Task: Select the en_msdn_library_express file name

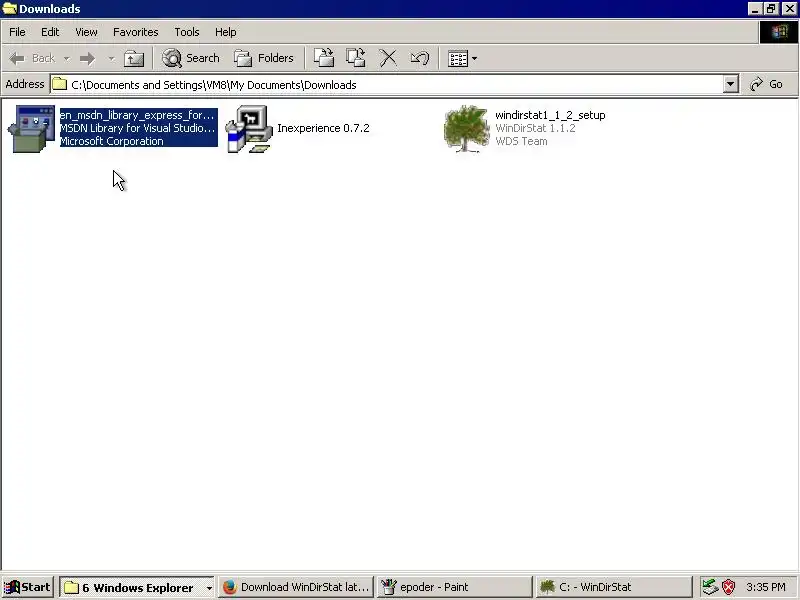Action: tap(137, 115)
